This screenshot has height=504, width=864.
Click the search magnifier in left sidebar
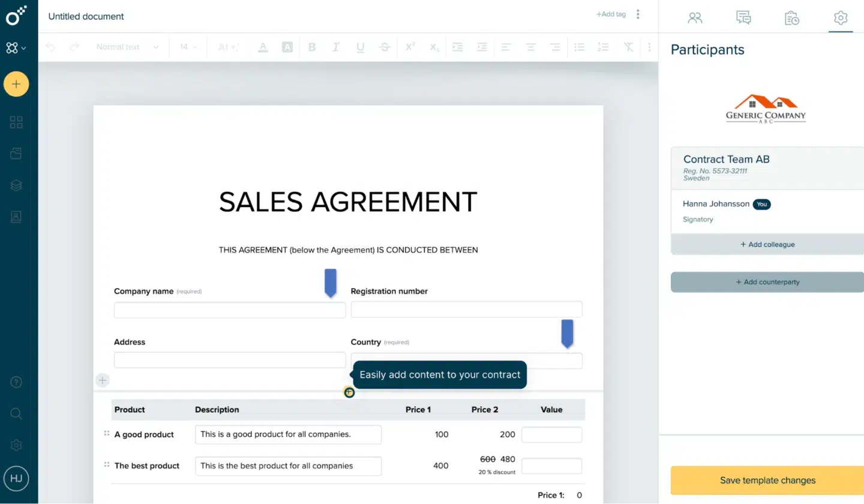[x=16, y=413]
